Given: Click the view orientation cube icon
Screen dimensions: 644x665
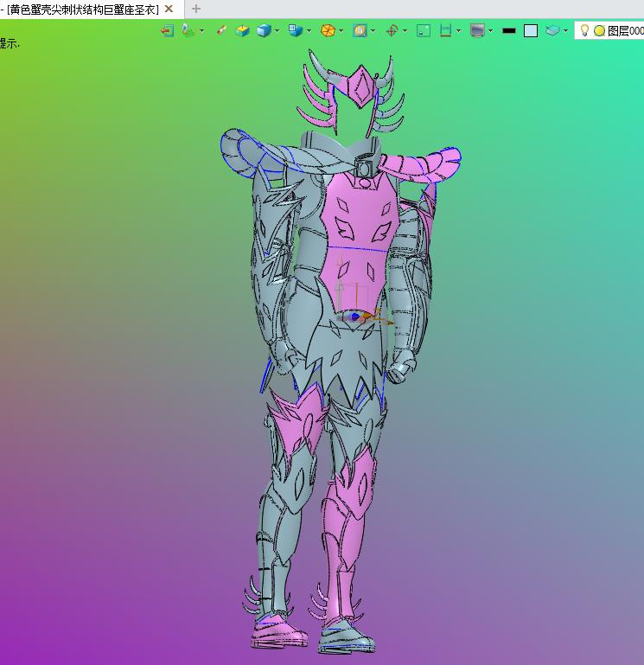Looking at the screenshot, I should click(x=296, y=30).
